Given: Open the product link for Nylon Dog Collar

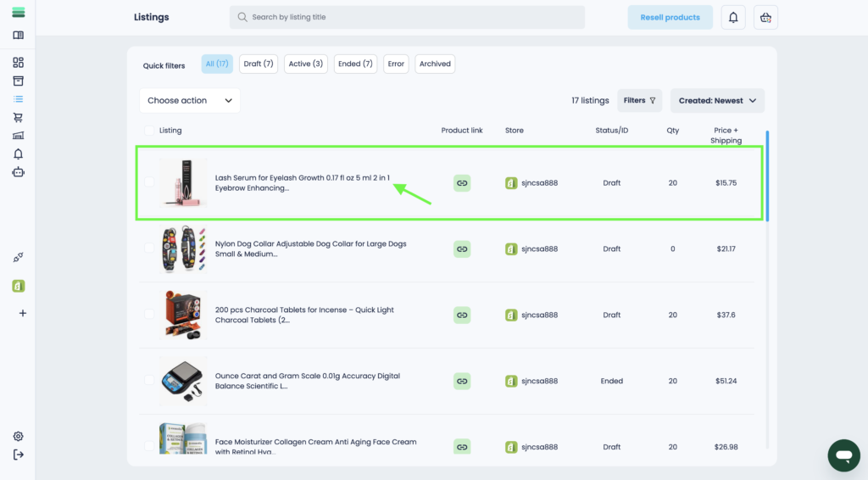Looking at the screenshot, I should (x=462, y=248).
